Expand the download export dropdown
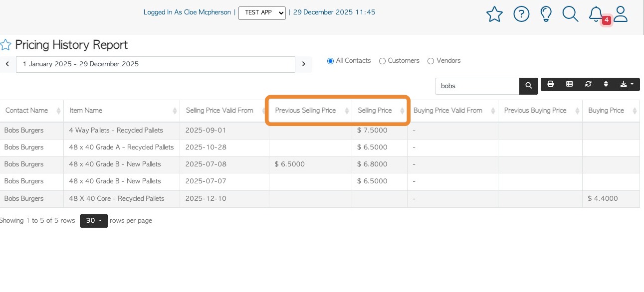 tap(626, 84)
